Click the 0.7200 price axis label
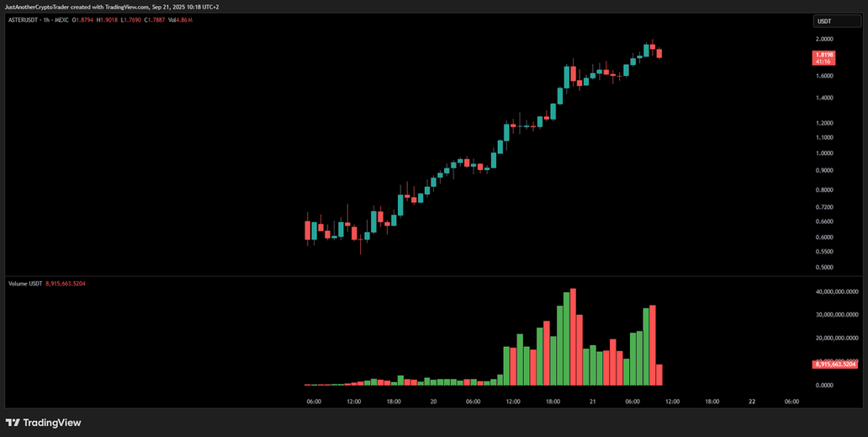The width and height of the screenshot is (868, 437). pyautogui.click(x=824, y=206)
